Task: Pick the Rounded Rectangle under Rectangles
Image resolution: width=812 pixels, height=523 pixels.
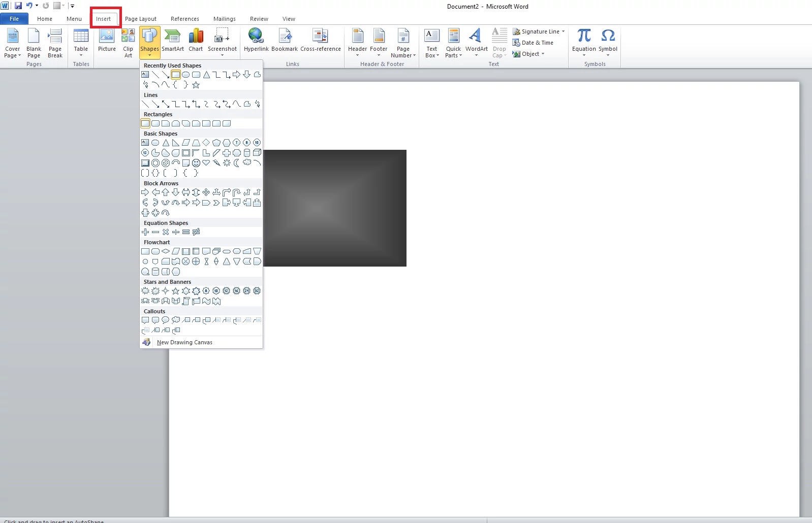Action: click(155, 123)
